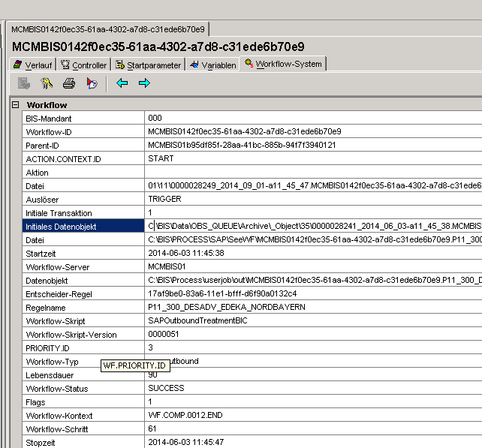
Task: Collapse the Workflow section
Action: point(15,105)
